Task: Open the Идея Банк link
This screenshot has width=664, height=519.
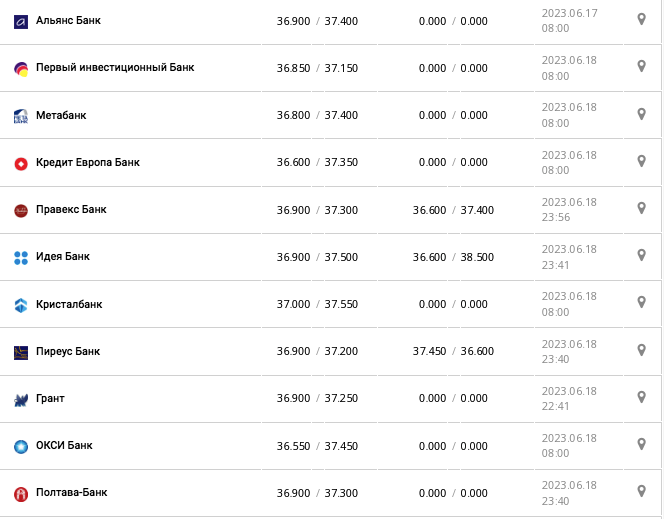Action: [63, 257]
